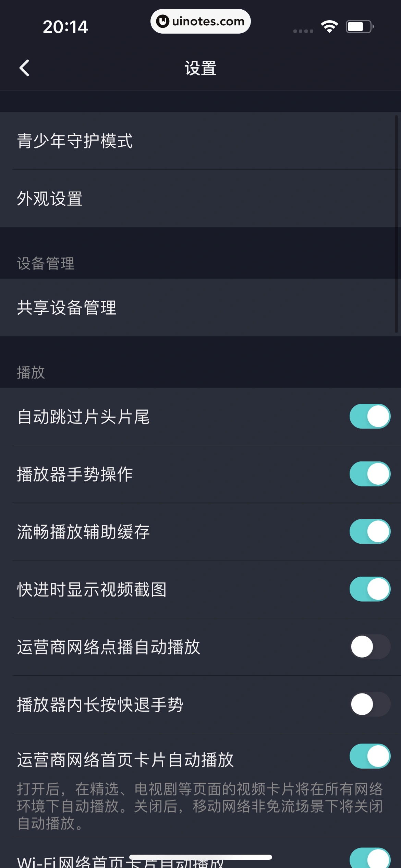Tap the 设置 page title
Image resolution: width=401 pixels, height=868 pixels.
pyautogui.click(x=200, y=68)
